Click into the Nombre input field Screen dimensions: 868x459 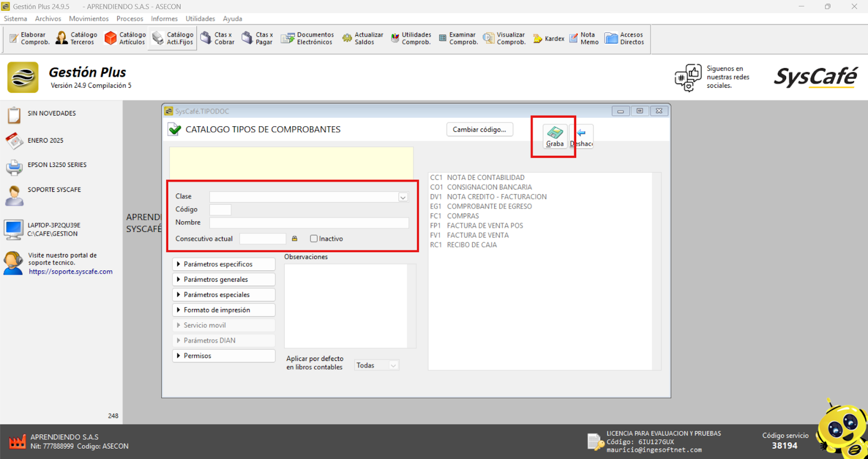[309, 223]
